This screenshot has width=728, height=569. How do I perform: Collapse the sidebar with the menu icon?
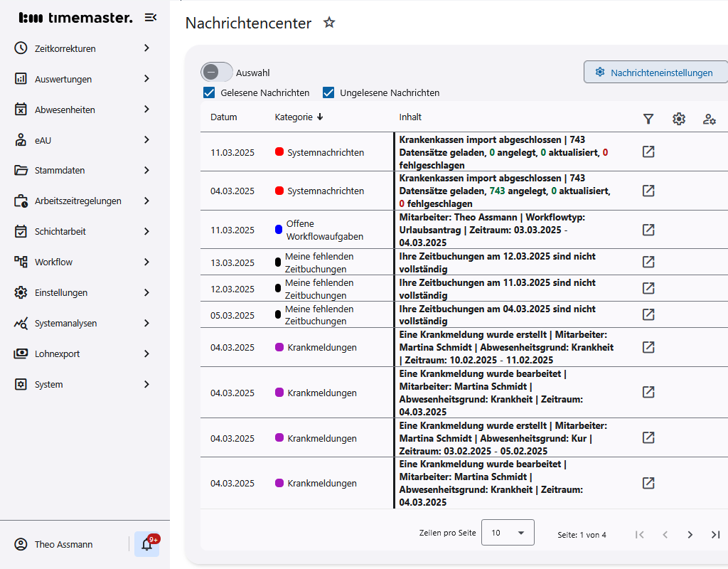pos(150,18)
